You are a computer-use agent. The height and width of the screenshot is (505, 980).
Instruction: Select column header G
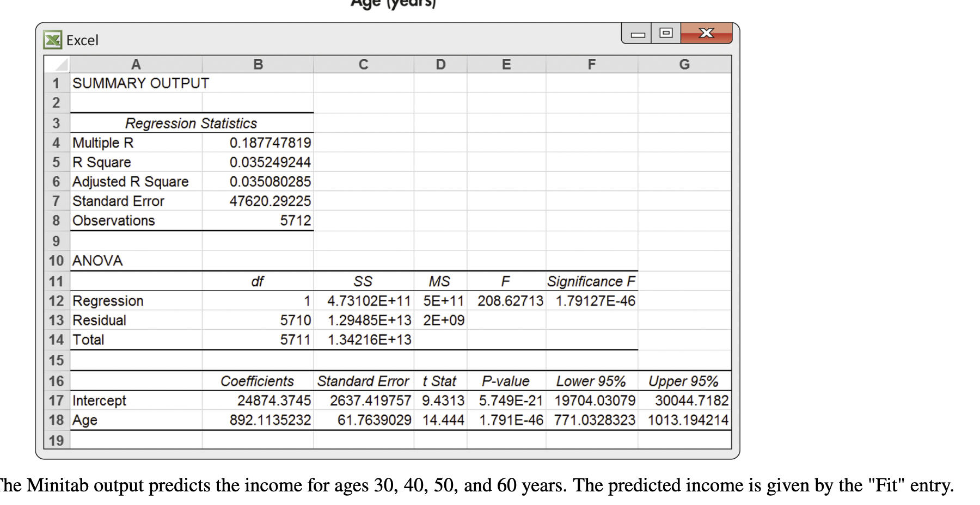pyautogui.click(x=684, y=64)
